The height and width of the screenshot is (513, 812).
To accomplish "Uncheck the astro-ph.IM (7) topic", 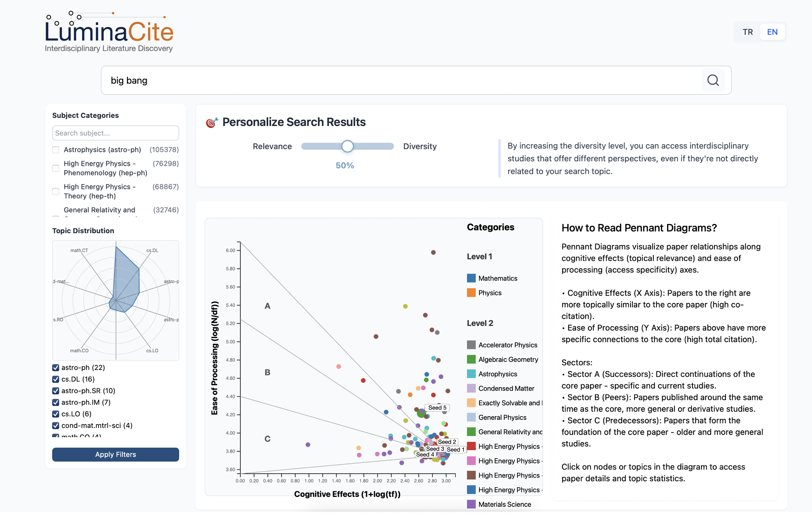I will pyautogui.click(x=56, y=403).
